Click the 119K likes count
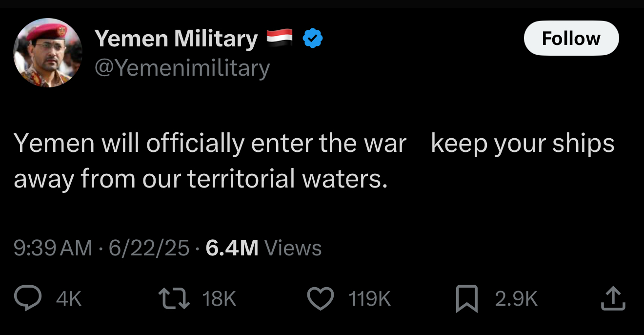This screenshot has height=335, width=644. click(x=370, y=299)
